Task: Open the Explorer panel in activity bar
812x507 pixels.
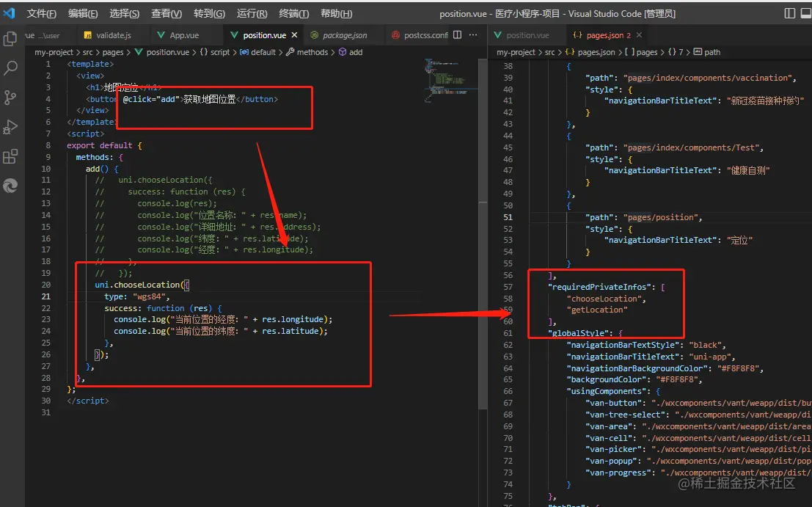Action: point(11,40)
